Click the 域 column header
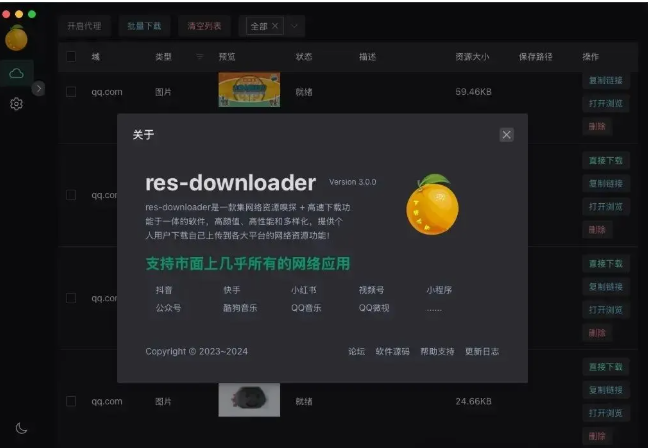Image resolution: width=648 pixels, height=448 pixels. (95, 57)
